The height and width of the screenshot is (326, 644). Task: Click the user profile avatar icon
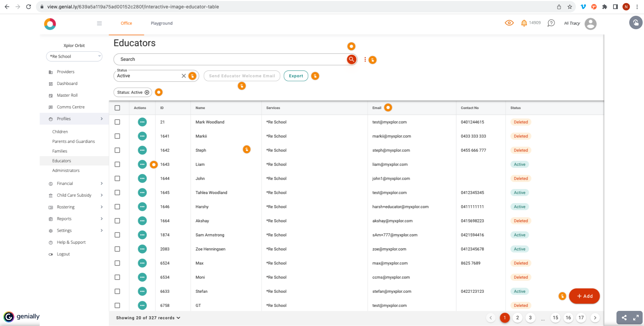click(590, 24)
